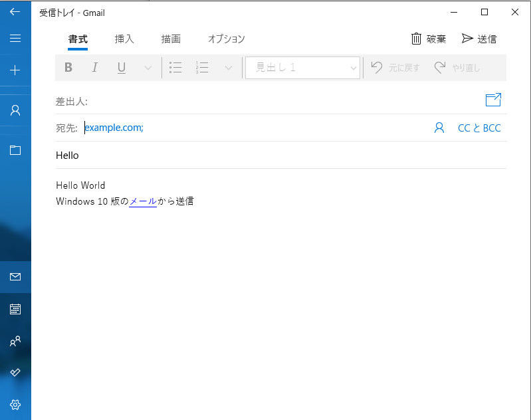Apply bulleted list formatting
531x420 pixels.
click(175, 68)
